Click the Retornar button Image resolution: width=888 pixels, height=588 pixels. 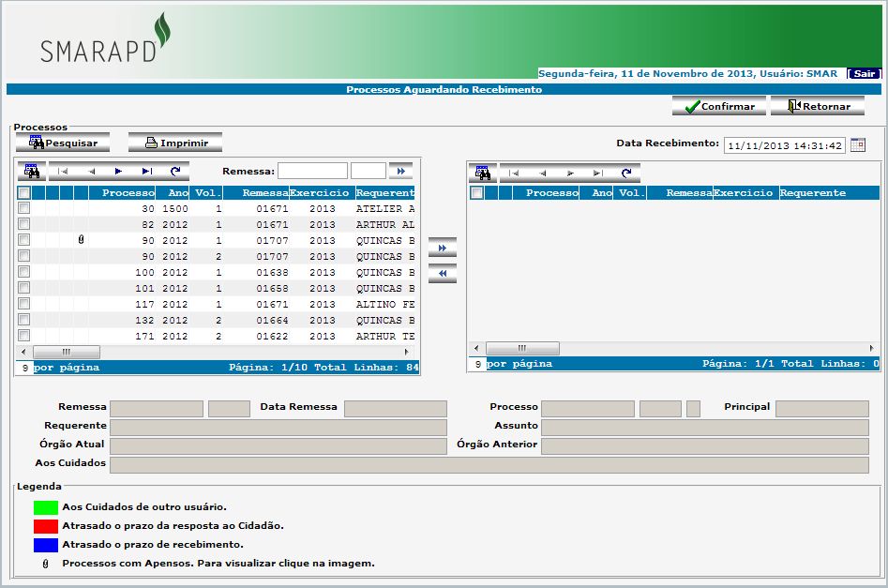tap(818, 106)
